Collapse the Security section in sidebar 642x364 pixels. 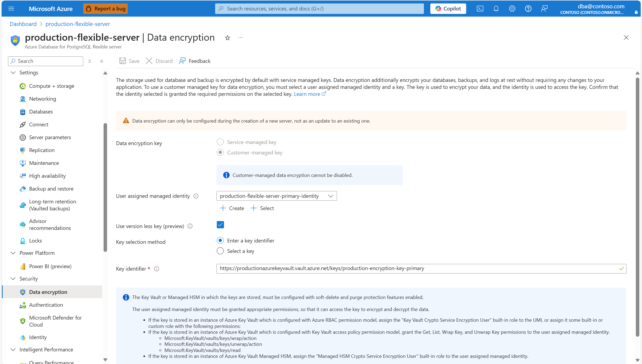[x=13, y=279]
